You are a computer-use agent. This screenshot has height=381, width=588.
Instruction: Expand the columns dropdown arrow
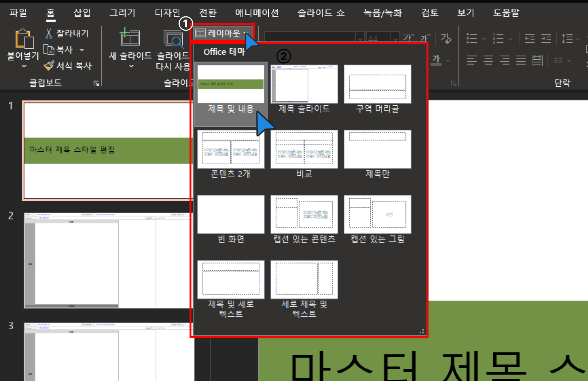click(569, 60)
